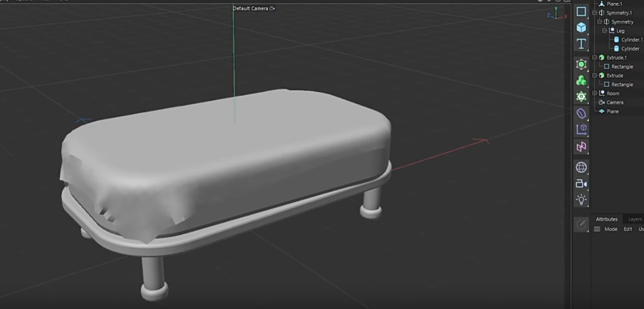Collapse the Leg null group
The width and height of the screenshot is (644, 309).
pos(604,31)
